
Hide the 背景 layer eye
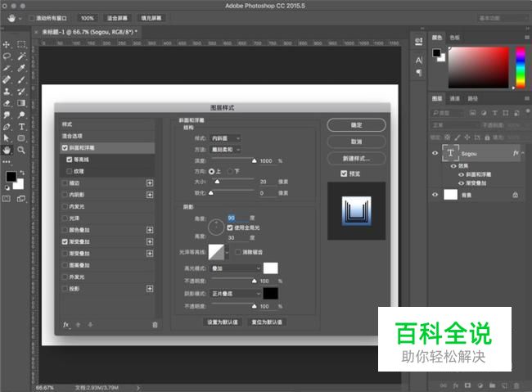click(435, 195)
